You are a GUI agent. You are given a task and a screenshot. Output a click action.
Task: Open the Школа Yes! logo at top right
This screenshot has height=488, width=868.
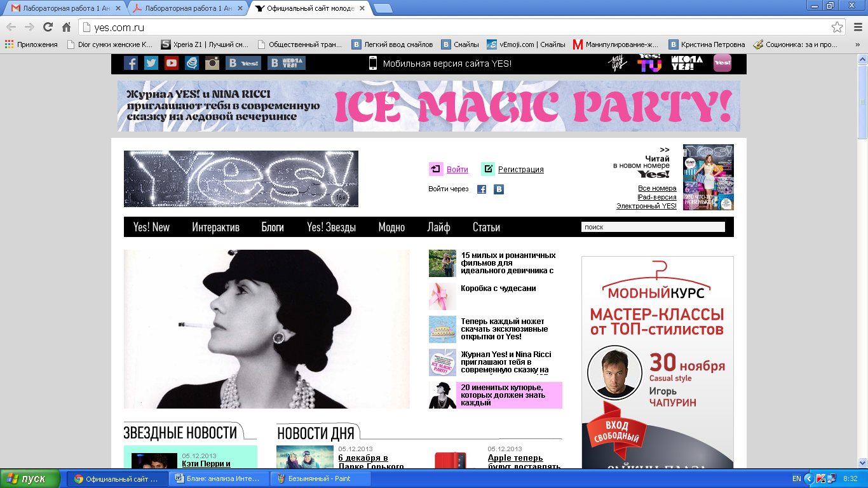(688, 63)
